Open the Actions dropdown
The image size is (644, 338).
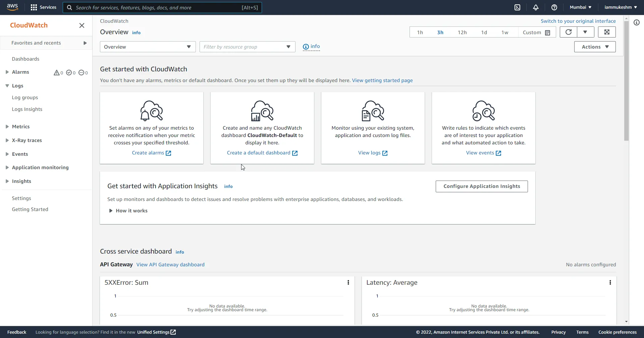pyautogui.click(x=594, y=47)
